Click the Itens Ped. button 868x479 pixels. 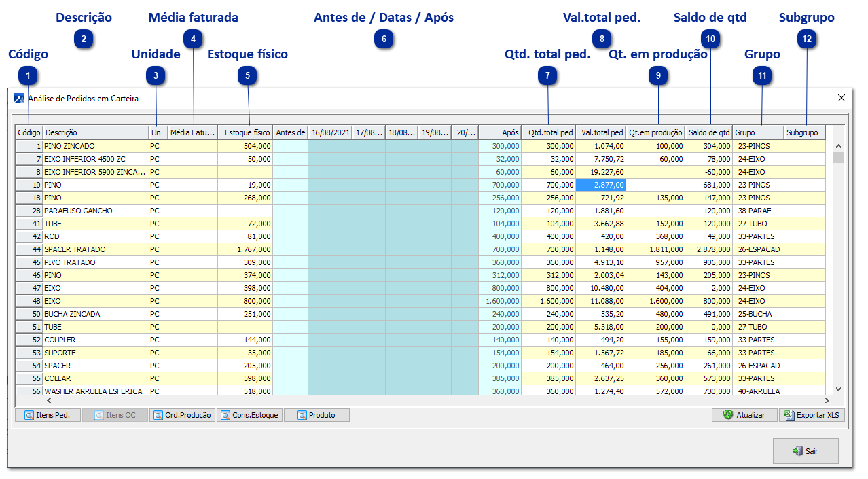tap(47, 415)
